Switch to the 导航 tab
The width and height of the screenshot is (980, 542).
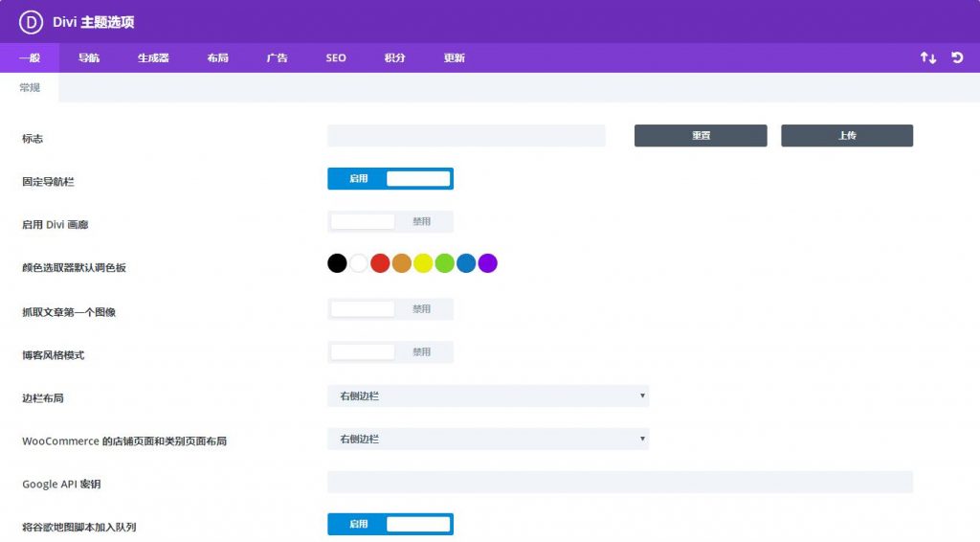89,57
